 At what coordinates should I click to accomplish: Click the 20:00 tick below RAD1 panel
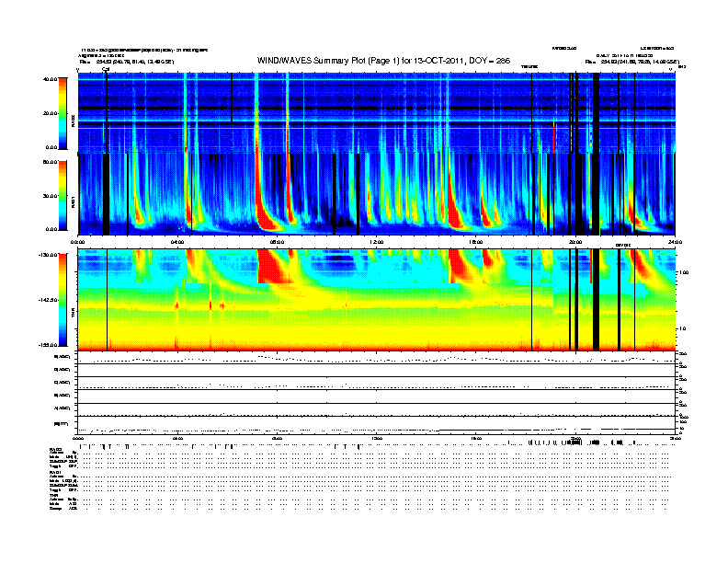[575, 242]
